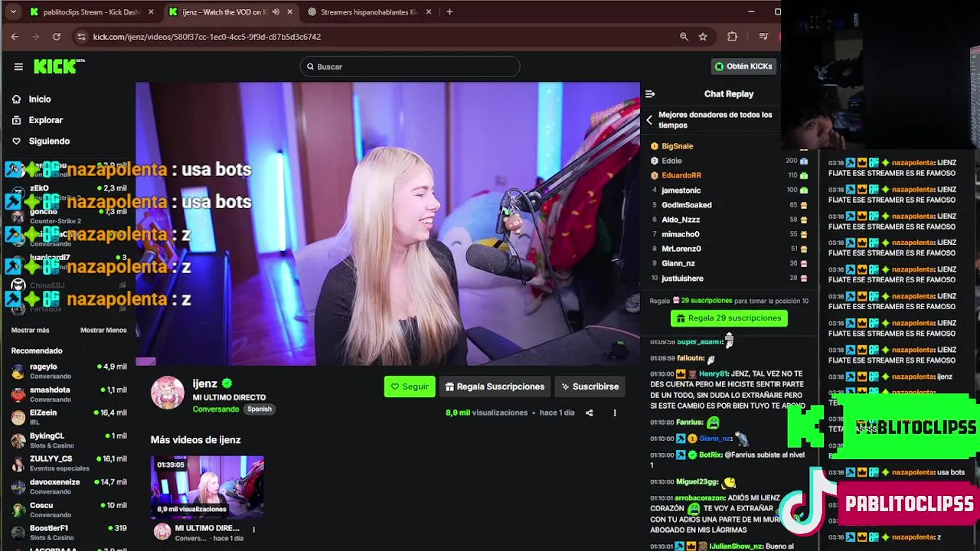Click the ijenz profile avatar
This screenshot has width=980, height=551.
click(167, 393)
